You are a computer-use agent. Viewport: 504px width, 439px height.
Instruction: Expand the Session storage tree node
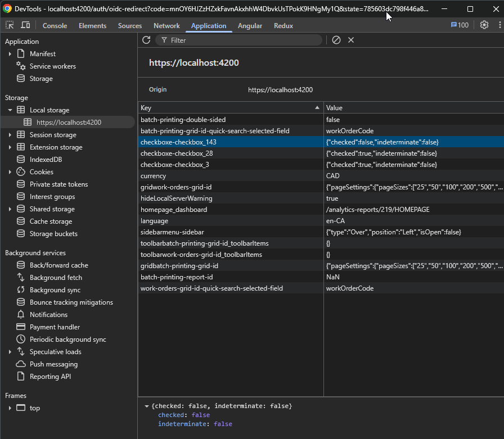click(10, 135)
